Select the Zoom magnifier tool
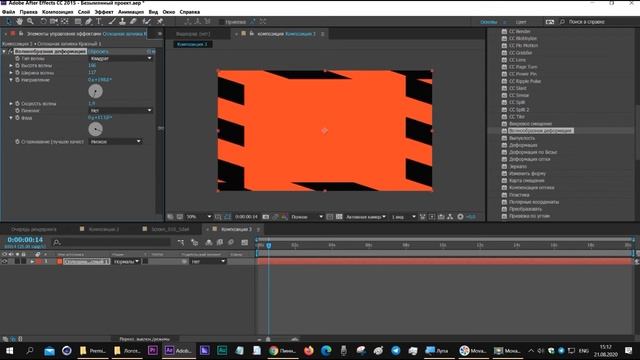 [x=30, y=22]
